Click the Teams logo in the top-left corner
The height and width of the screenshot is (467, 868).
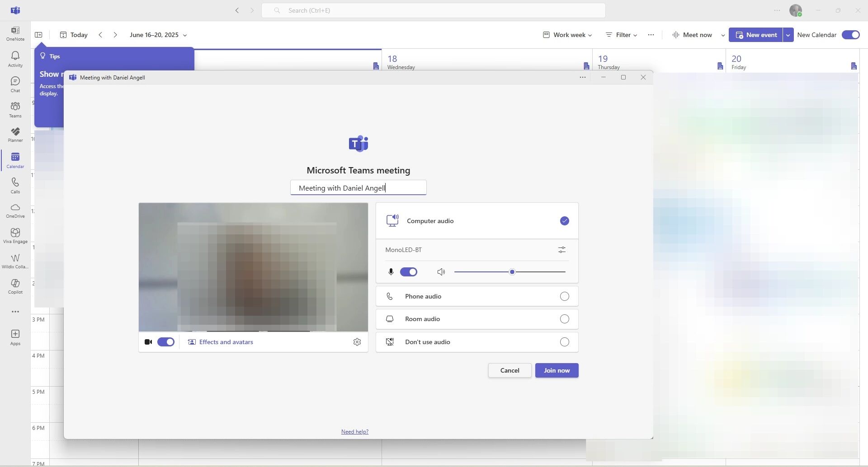15,10
